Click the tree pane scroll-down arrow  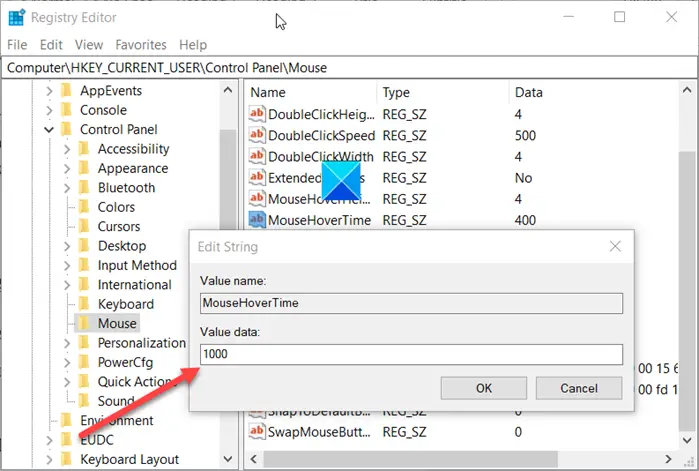click(228, 459)
